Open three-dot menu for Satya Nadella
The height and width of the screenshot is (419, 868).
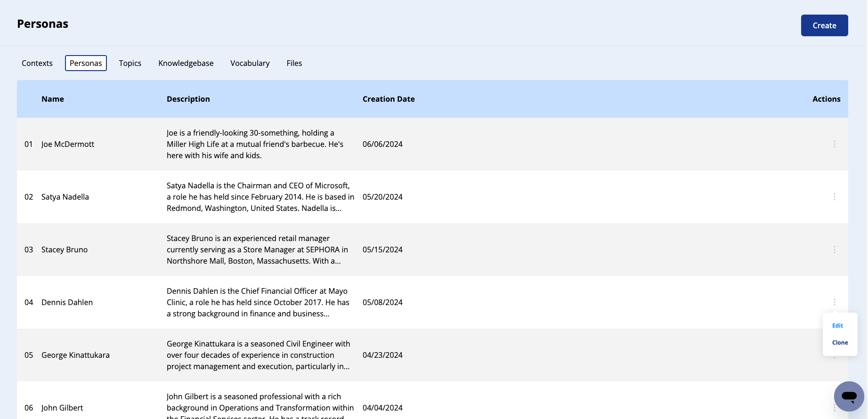click(x=834, y=197)
